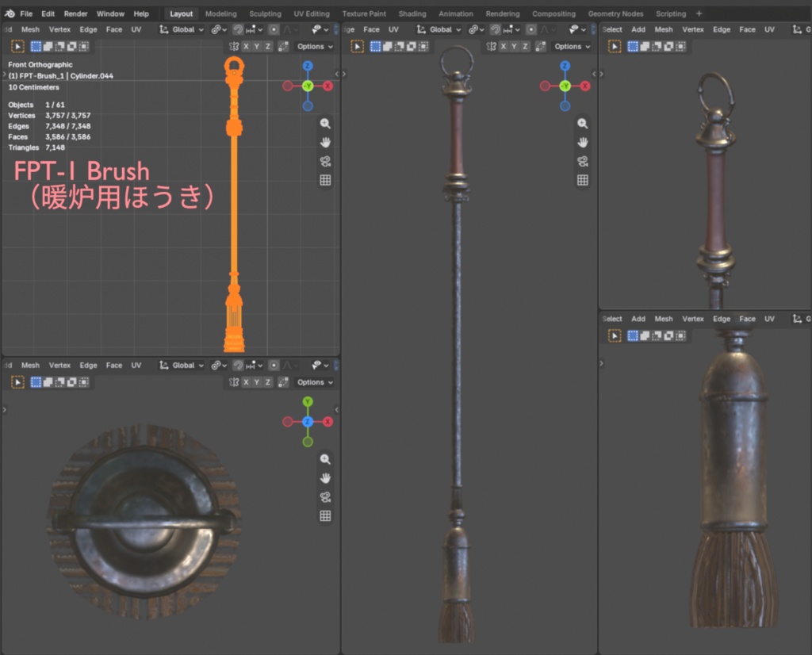Screen dimensions: 812x655
Task: Toggle Y mirror in Front Orthographic viewport
Action: pos(257,47)
